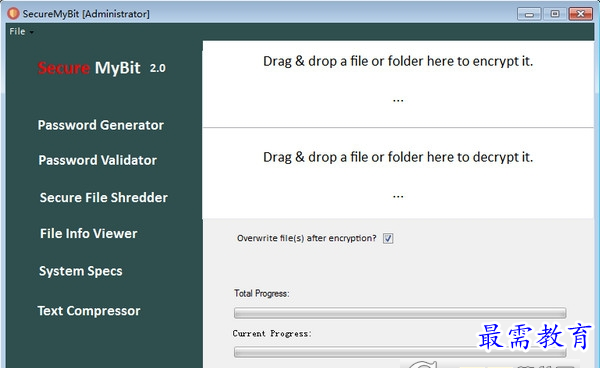Maximize the SecureMyBit window

coord(555,14)
